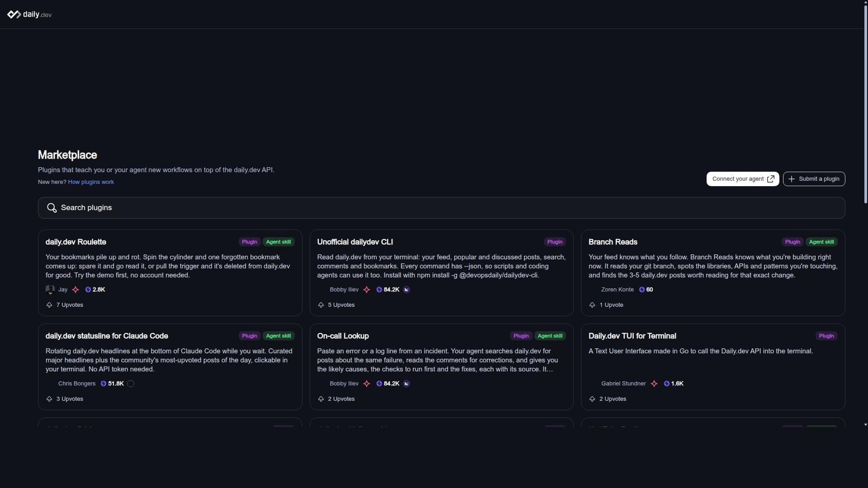This screenshot has width=868, height=488.
Task: Open Connect your agent external link
Action: [743, 179]
